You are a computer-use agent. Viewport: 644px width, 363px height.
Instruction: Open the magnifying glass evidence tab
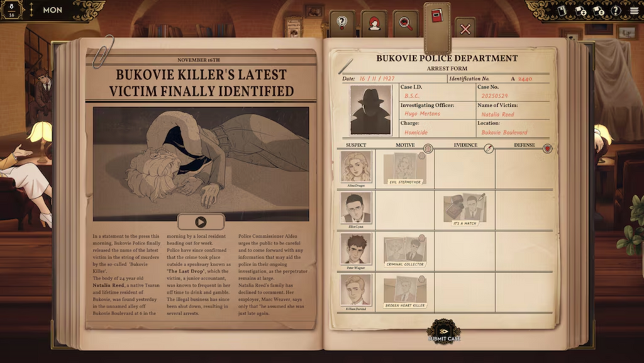(406, 24)
